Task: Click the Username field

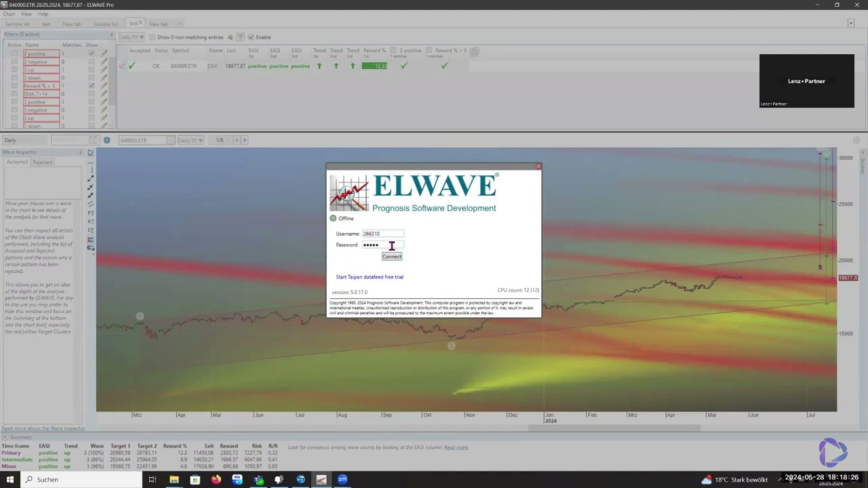Action: coord(383,233)
